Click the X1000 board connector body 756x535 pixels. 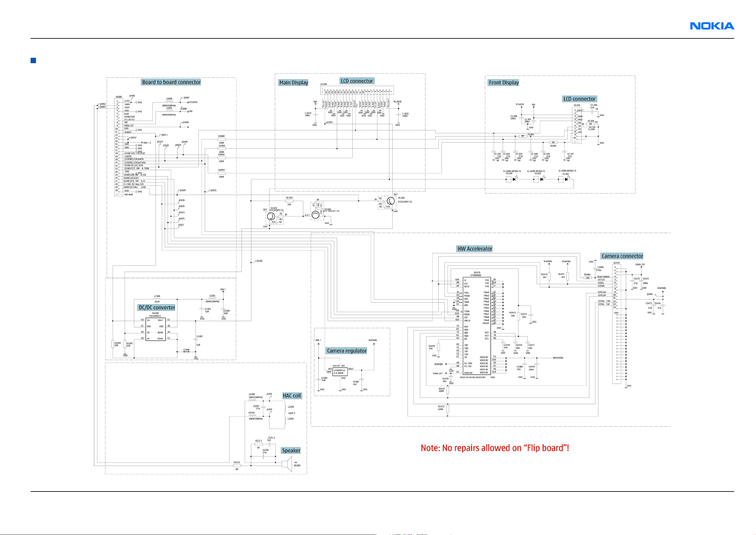tap(118, 148)
